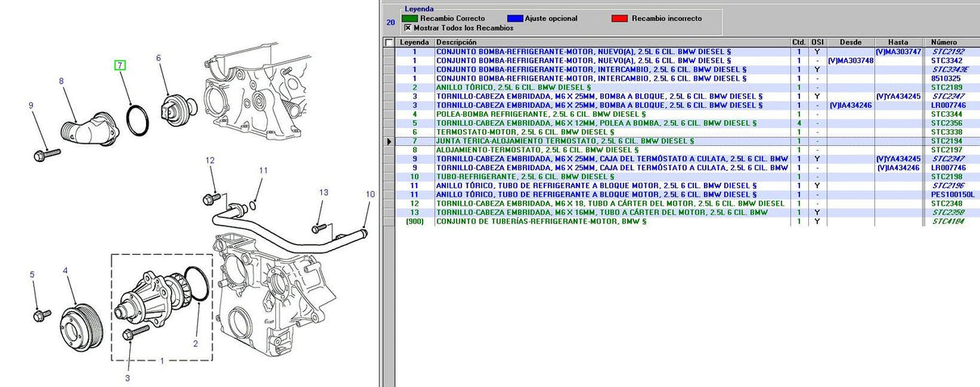Select callout 13 bolt in the diagram
This screenshot has height=387, width=980.
pos(324,193)
